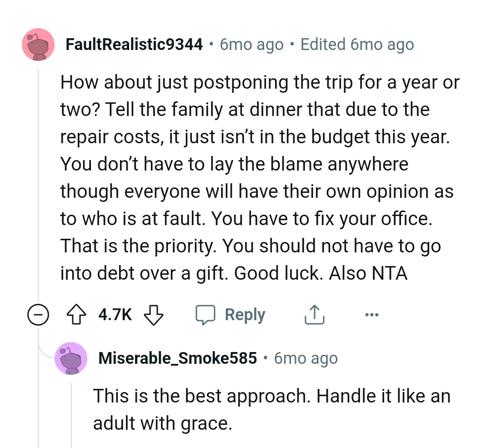Open the overflow menu with three dots

[371, 314]
